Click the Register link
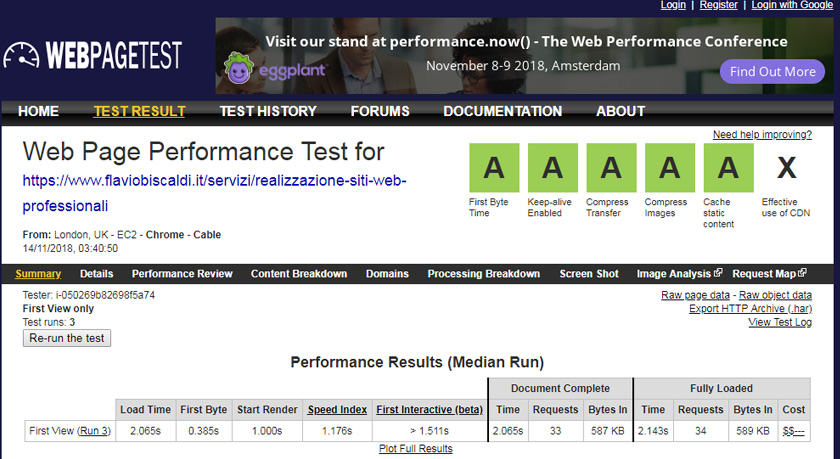840x459 pixels. click(x=718, y=5)
